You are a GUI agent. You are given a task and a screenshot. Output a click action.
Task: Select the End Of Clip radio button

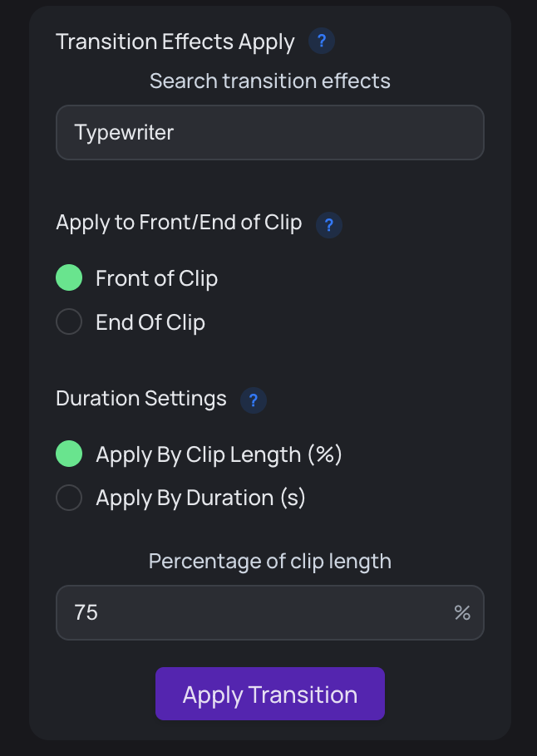pos(69,322)
